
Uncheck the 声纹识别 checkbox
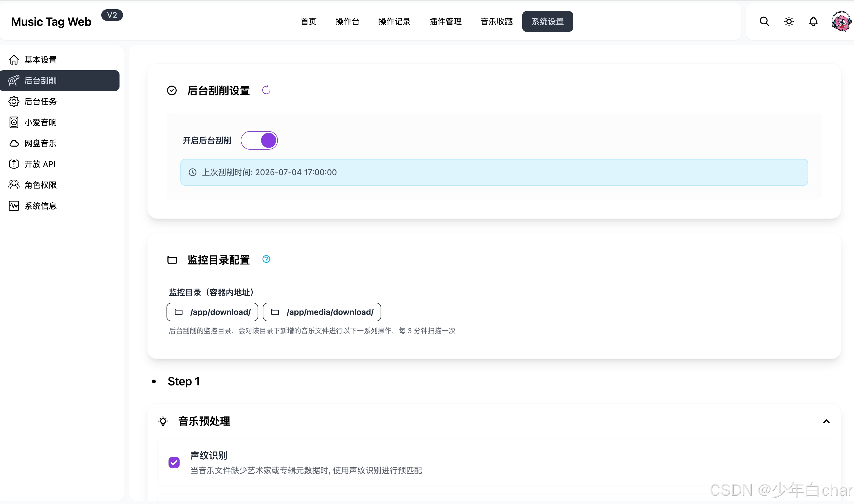pyautogui.click(x=174, y=462)
